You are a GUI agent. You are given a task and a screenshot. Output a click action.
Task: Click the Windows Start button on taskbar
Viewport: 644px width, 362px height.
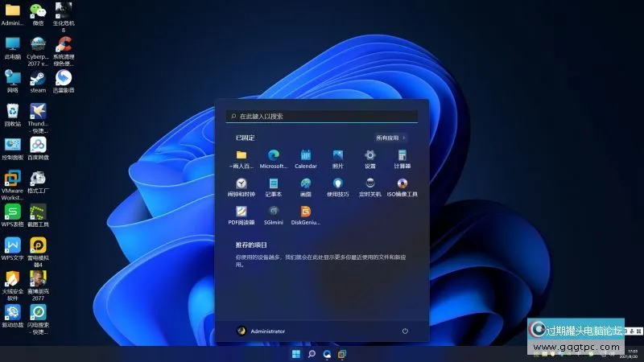(295, 354)
